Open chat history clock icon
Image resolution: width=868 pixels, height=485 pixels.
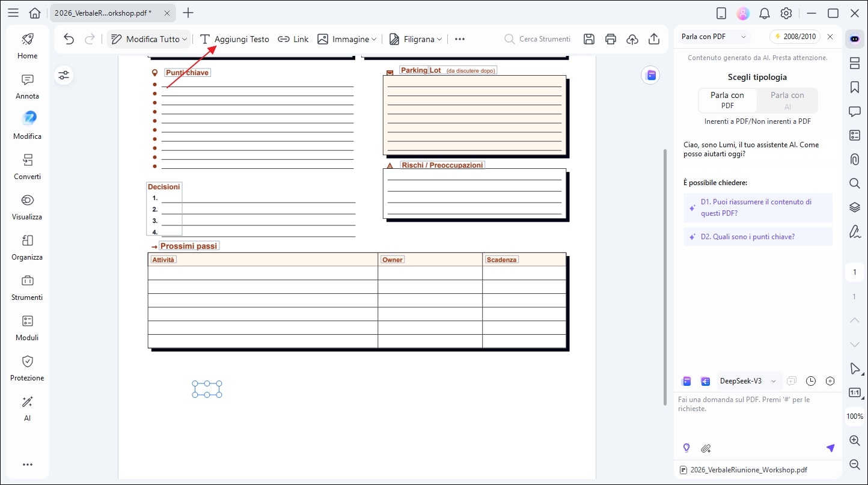[811, 381]
